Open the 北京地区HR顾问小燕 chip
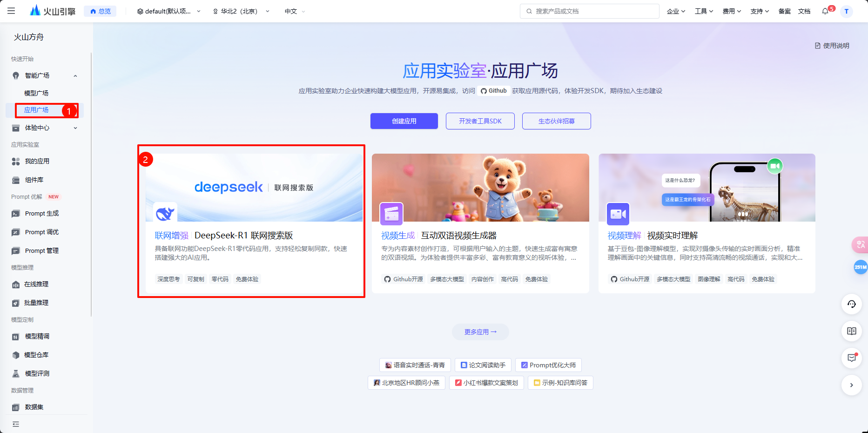The height and width of the screenshot is (433, 868). (x=407, y=383)
